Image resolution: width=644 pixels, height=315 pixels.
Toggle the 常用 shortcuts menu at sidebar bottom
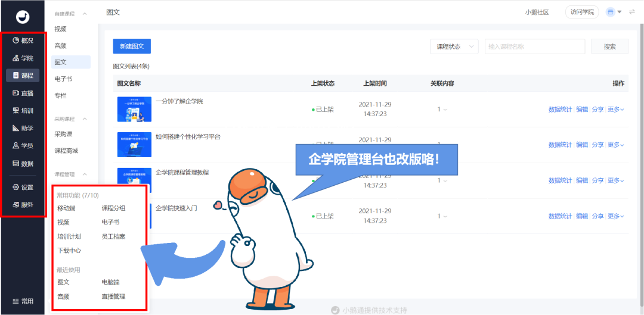(x=23, y=301)
